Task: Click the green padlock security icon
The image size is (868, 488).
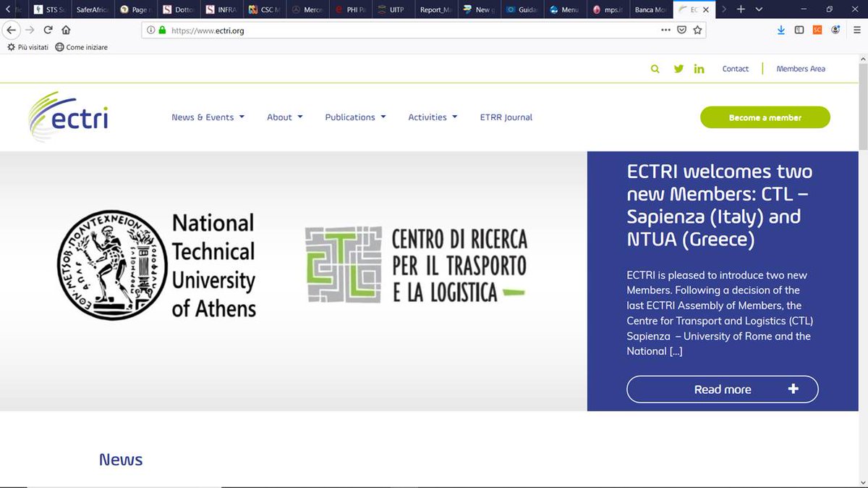Action: [162, 30]
